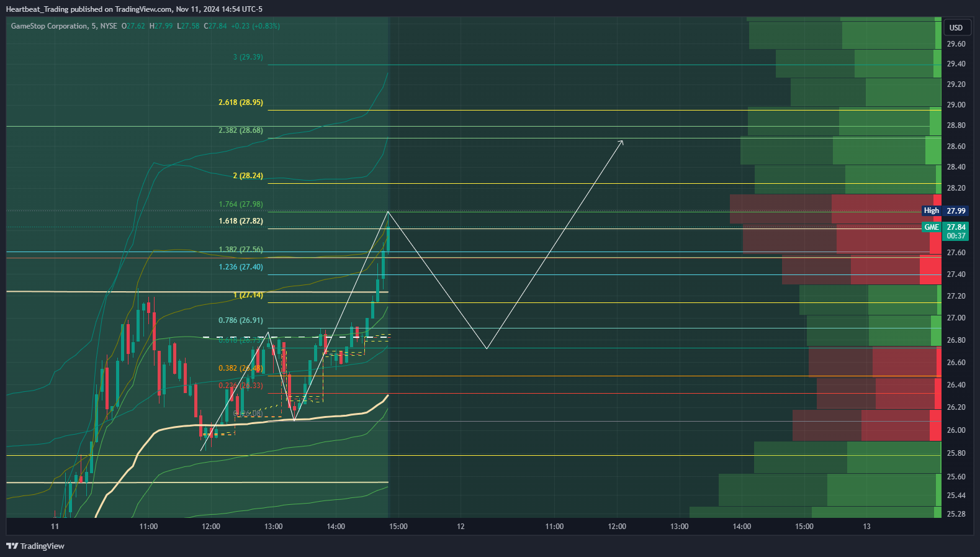Click the L27.58 low value in legend

(188, 26)
